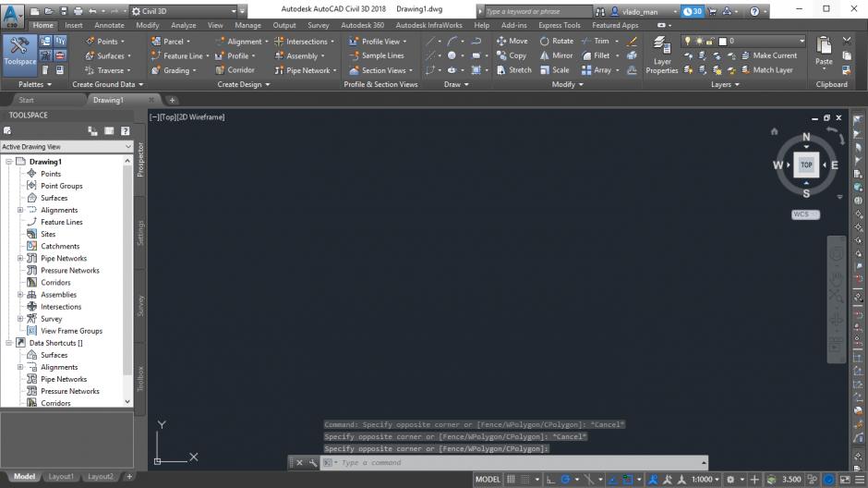This screenshot has width=868, height=488.
Task: Switch to the Start file tab
Action: (x=26, y=100)
